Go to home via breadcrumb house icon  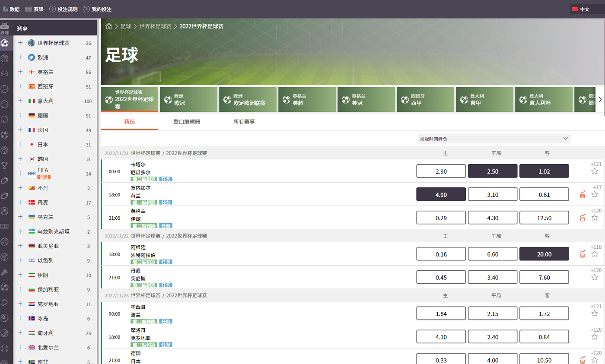click(x=109, y=26)
